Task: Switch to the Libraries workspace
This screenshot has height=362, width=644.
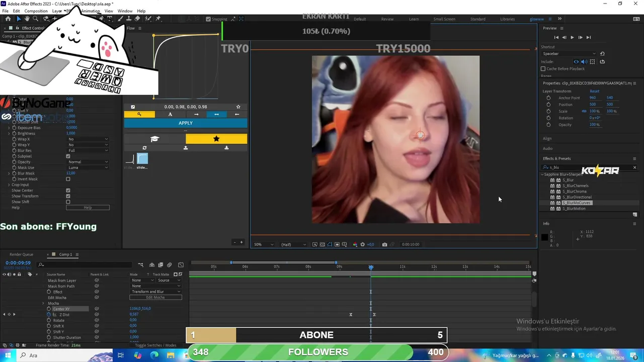Action: [x=507, y=19]
